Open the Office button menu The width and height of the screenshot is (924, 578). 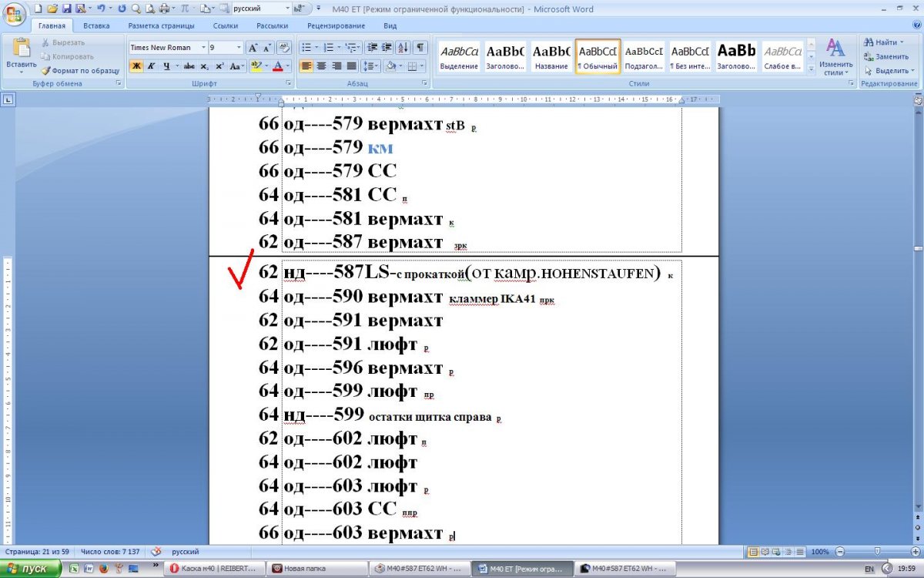15,14
